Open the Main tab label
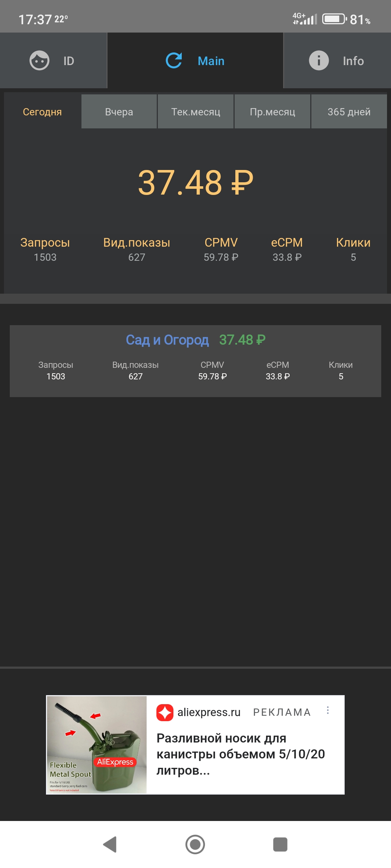This screenshot has height=868, width=391. 211,61
